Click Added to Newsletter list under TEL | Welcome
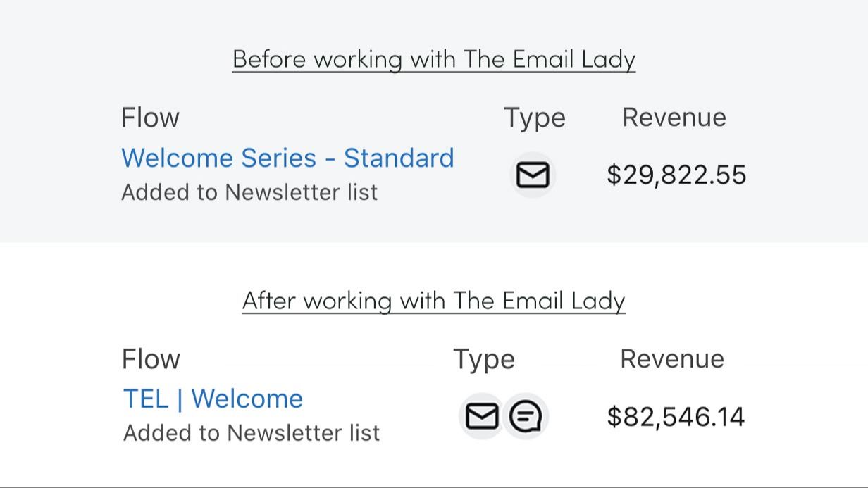The width and height of the screenshot is (868, 488). point(252,432)
